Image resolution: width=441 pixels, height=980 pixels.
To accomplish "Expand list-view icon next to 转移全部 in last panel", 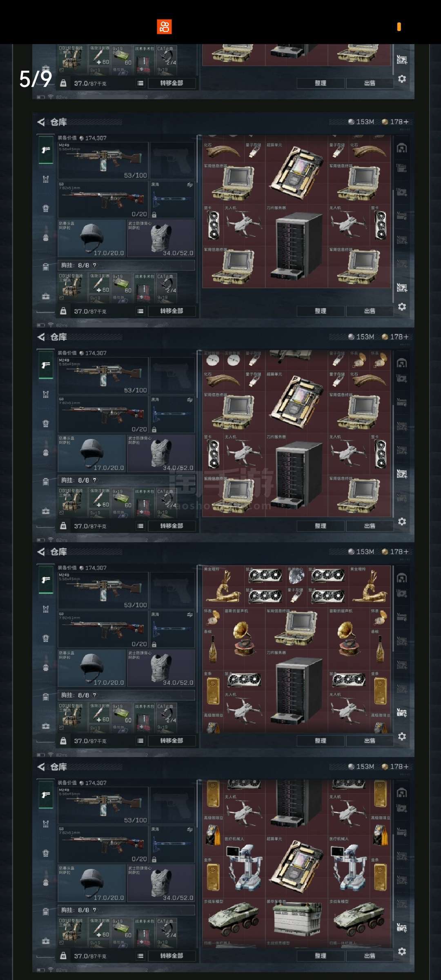I will pyautogui.click(x=140, y=956).
